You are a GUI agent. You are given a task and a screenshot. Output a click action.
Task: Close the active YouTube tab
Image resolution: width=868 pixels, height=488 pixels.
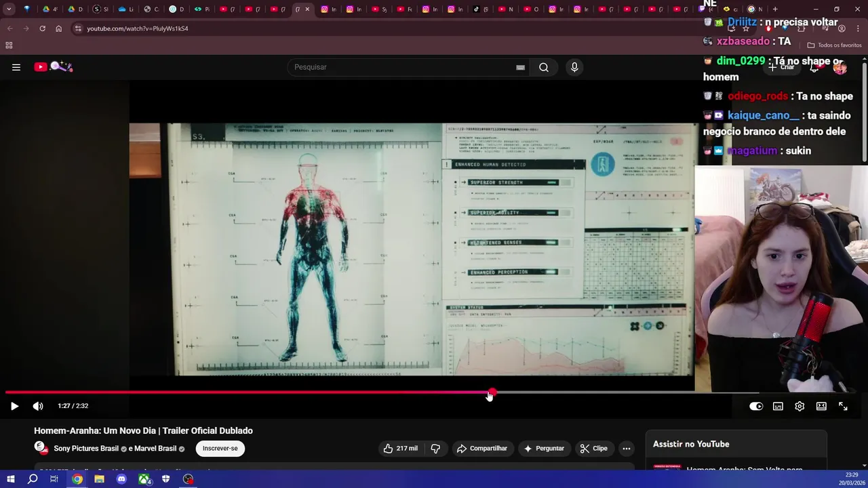(x=307, y=9)
